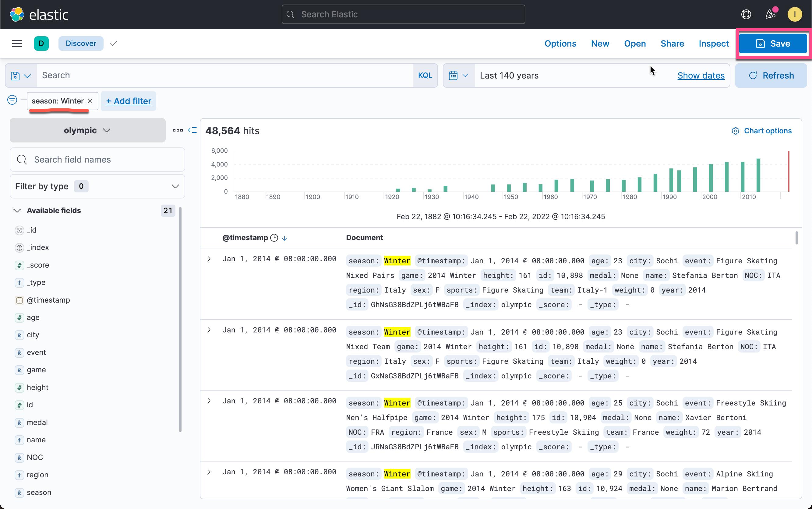The image size is (812, 509).
Task: Sort by @timestamp arrow icon
Action: [x=284, y=238]
